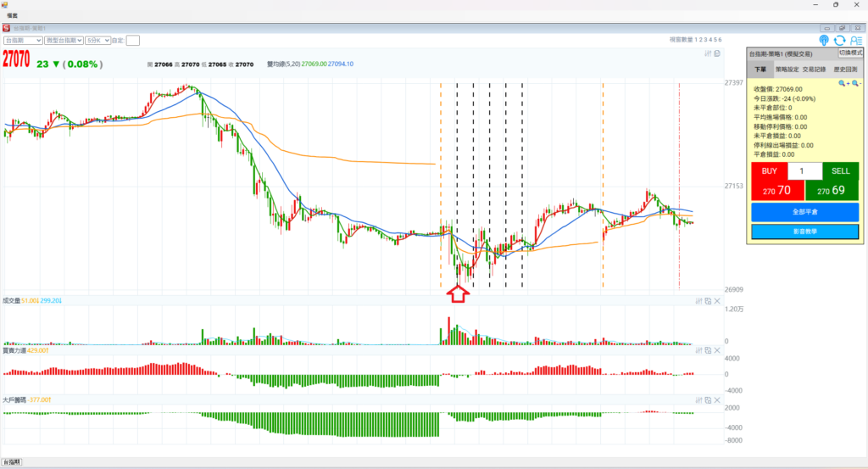The width and height of the screenshot is (868, 469).
Task: Click the blue refresh arrows icon
Action: pyautogui.click(x=839, y=40)
